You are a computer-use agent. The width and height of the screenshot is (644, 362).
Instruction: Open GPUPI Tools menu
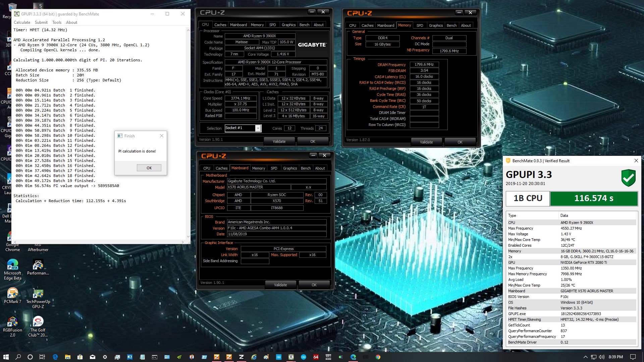[57, 22]
